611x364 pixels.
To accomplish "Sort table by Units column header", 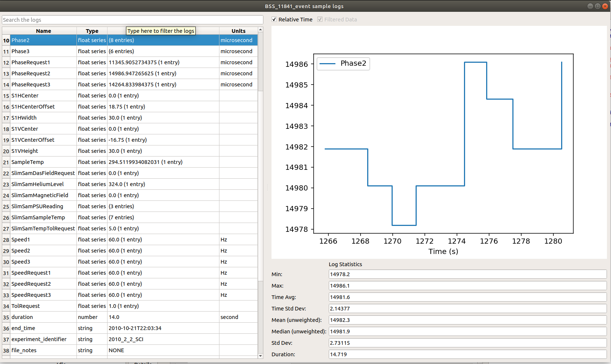I will (x=238, y=31).
